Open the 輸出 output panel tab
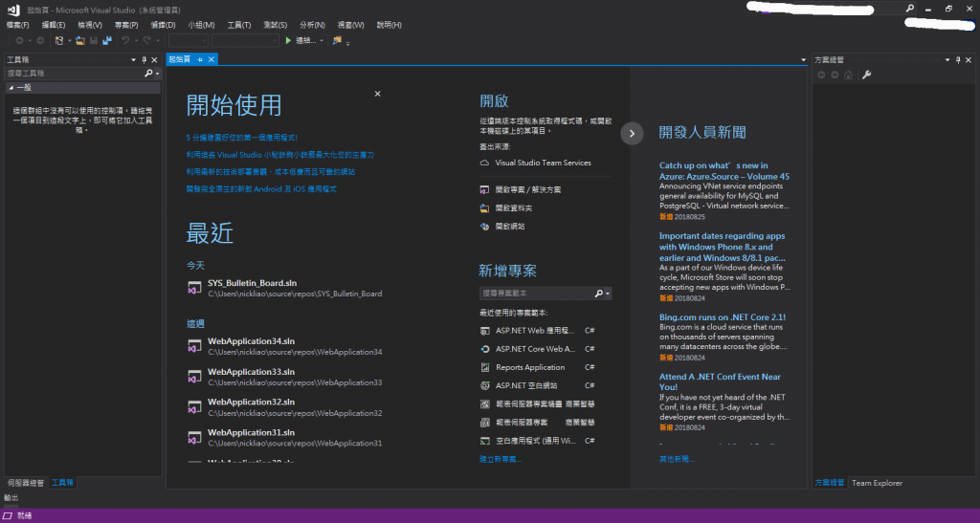 point(11,498)
